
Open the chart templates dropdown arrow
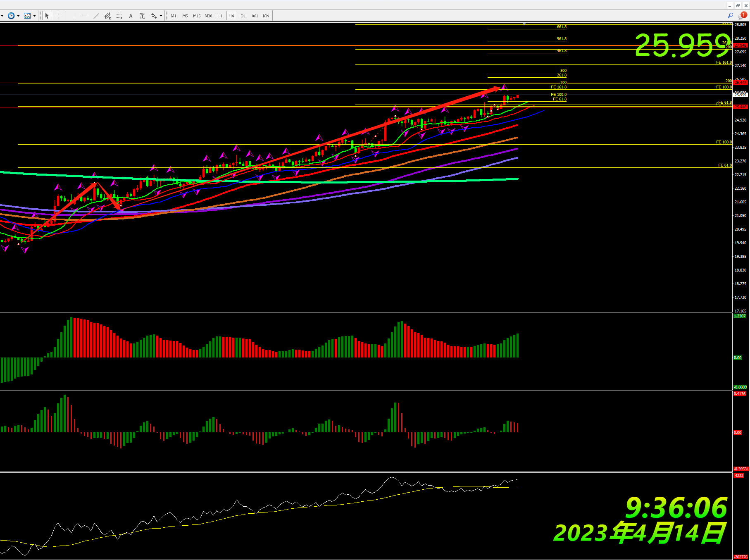34,16
